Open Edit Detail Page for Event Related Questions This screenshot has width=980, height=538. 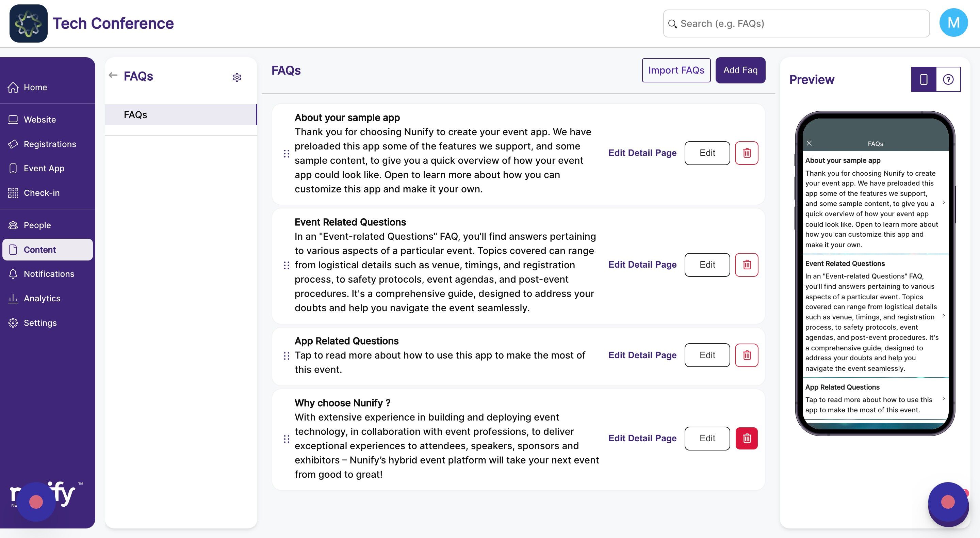coord(642,265)
